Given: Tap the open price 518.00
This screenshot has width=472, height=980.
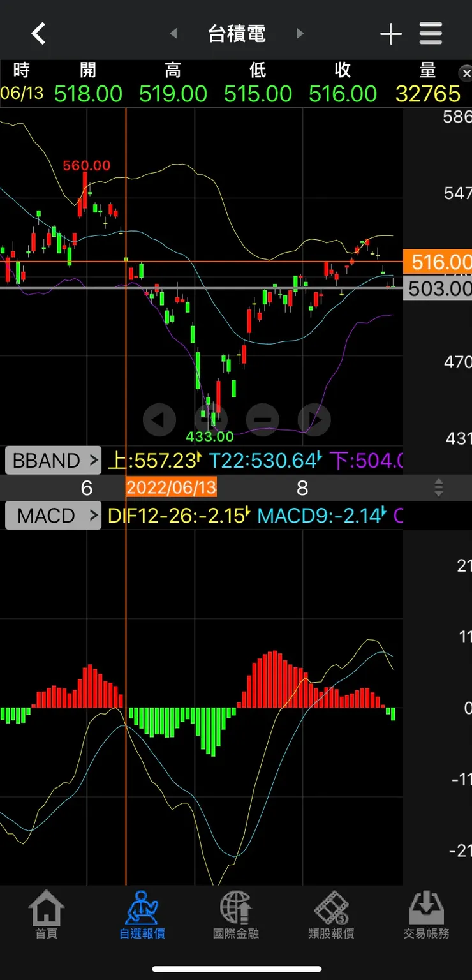Looking at the screenshot, I should tap(88, 94).
